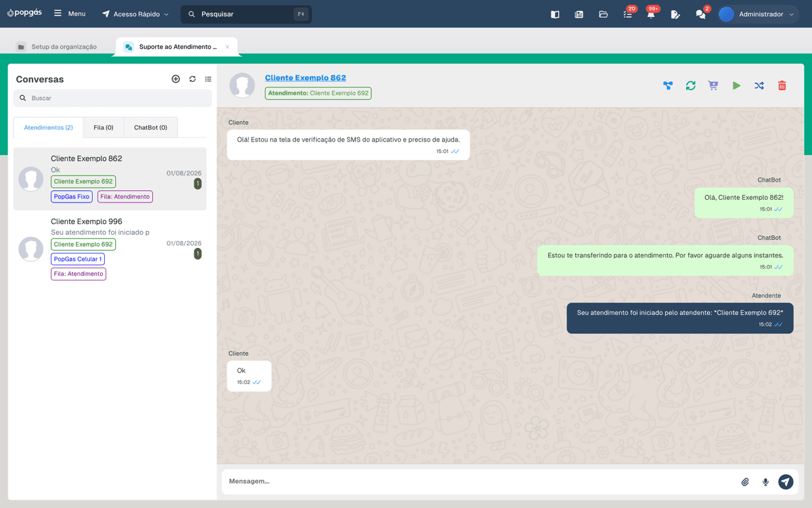Transfer the chat with the shuffle icon
This screenshot has height=508, width=812.
(759, 85)
